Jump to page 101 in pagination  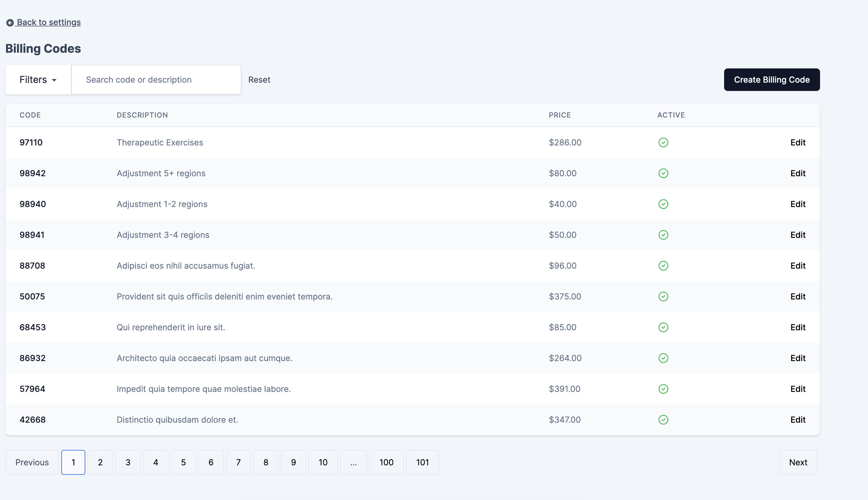point(422,462)
